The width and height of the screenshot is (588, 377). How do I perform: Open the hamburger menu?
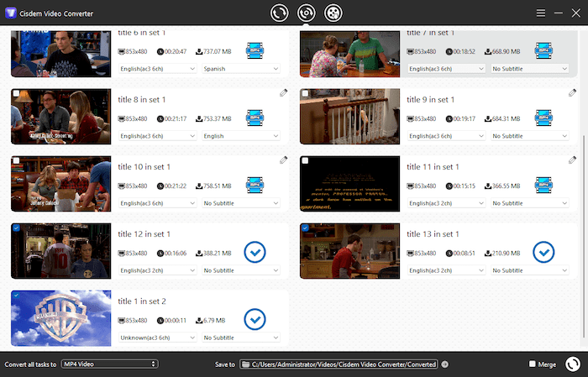click(540, 13)
